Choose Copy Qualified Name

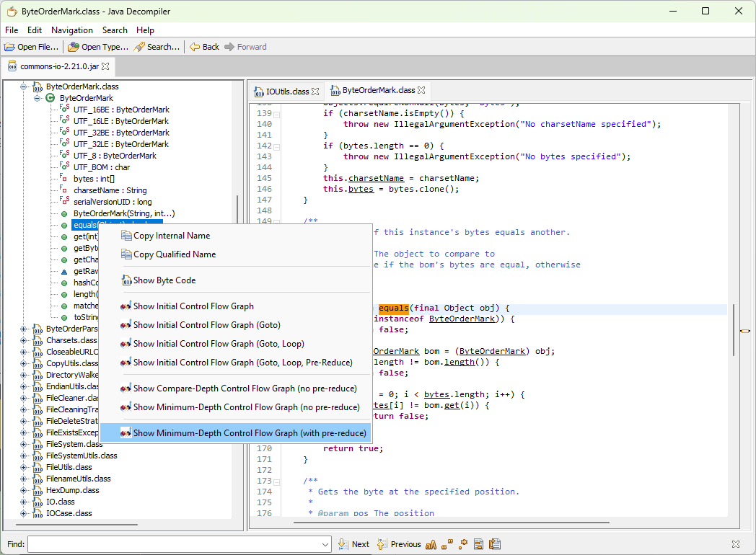(x=174, y=254)
